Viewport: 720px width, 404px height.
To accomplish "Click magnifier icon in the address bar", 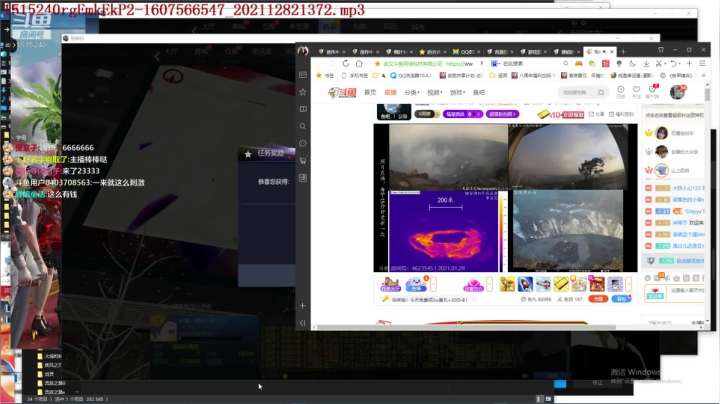I will pos(566,63).
